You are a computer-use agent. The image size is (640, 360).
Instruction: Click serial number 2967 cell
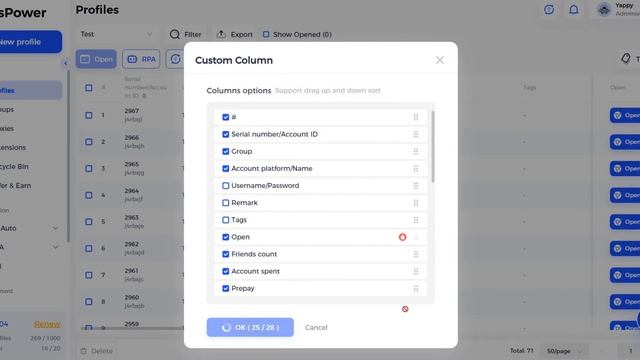(132, 111)
